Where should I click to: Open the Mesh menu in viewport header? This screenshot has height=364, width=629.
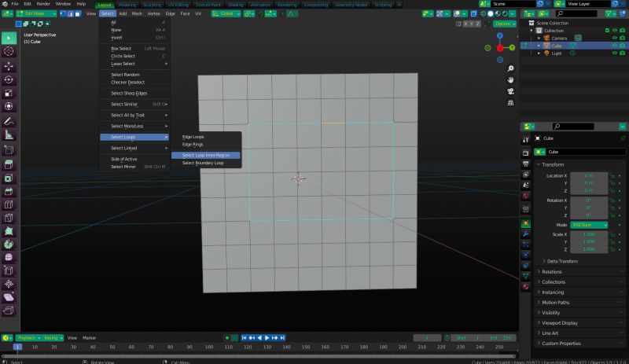[137, 13]
